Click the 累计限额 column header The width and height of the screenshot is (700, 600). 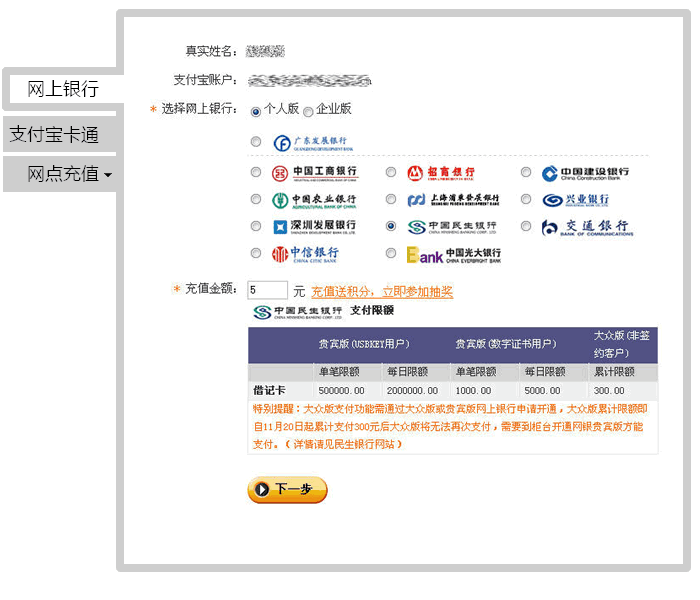tap(614, 372)
